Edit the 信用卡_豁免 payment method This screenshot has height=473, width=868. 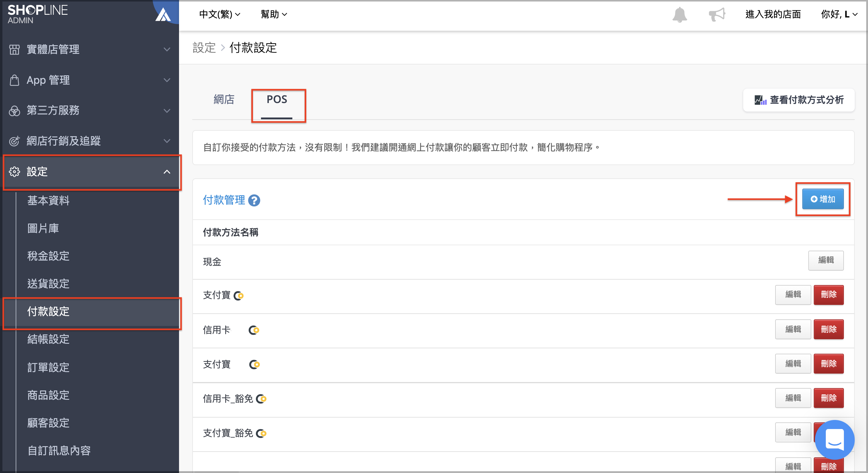[x=793, y=398]
